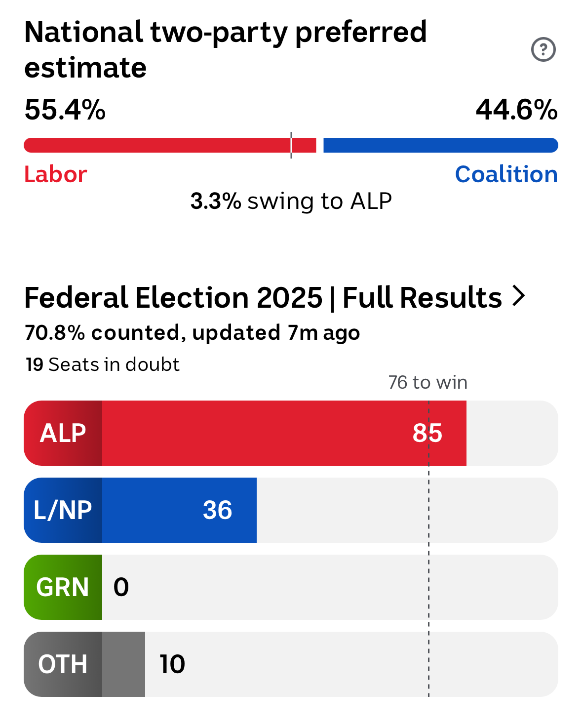Select the Labor label text
This screenshot has height=728, width=582.
pyautogui.click(x=56, y=174)
